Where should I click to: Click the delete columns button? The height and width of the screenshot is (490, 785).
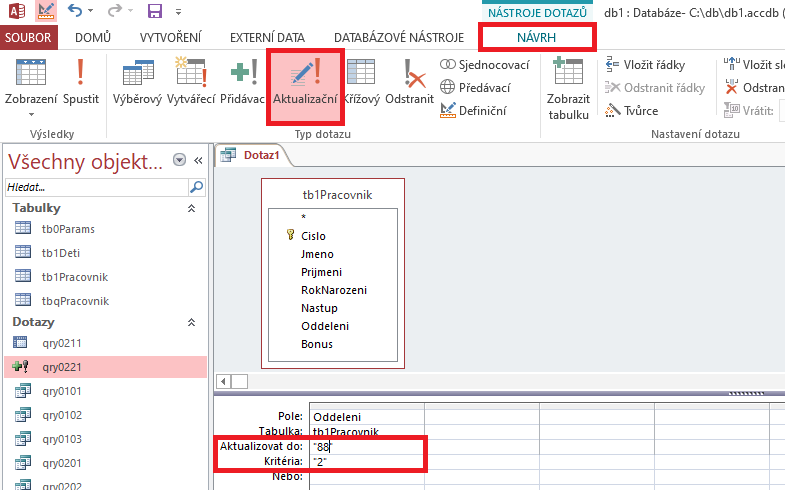(x=754, y=88)
